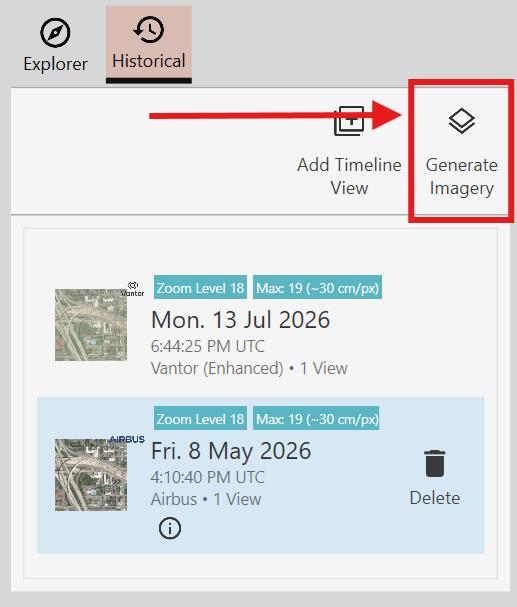Click the Vantor (Enhanced) 1 View text
The height and width of the screenshot is (607, 517).
(249, 368)
